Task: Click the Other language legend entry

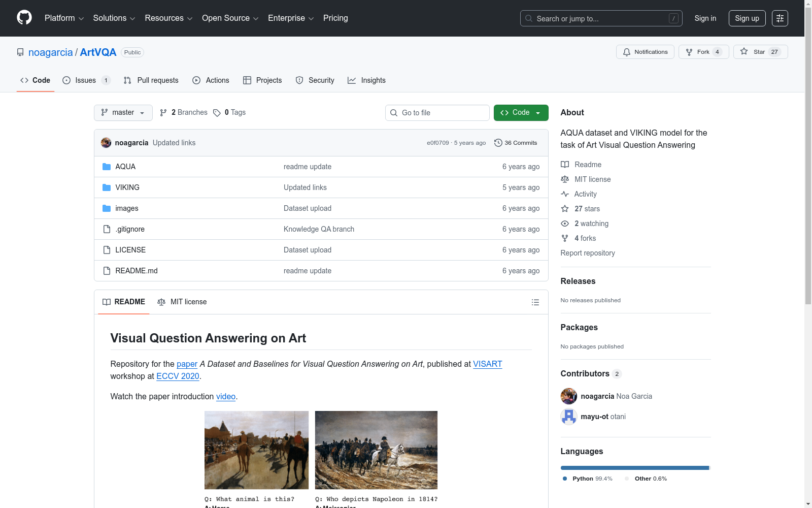Action: (x=646, y=479)
